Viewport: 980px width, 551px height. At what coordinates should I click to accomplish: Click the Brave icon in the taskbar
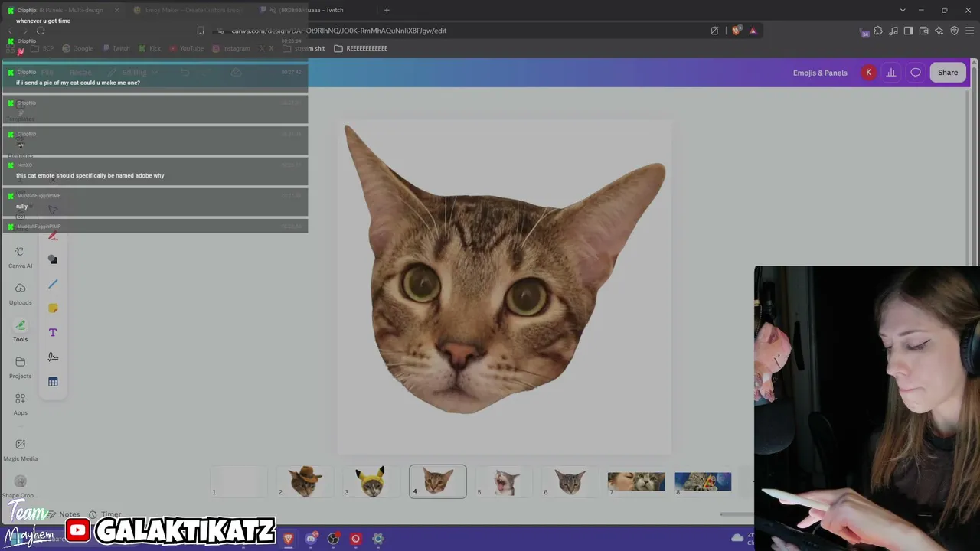point(288,539)
